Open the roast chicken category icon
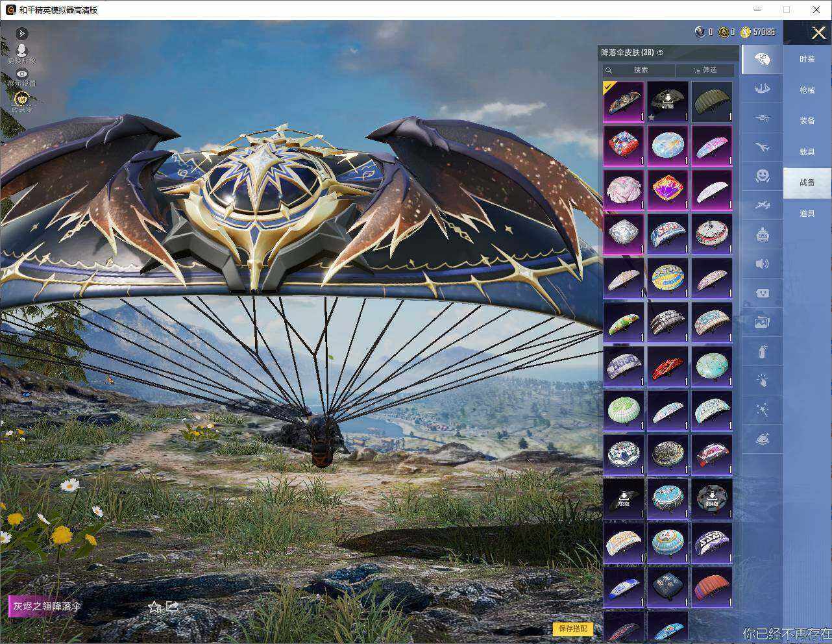This screenshot has width=832, height=644. pos(762,440)
